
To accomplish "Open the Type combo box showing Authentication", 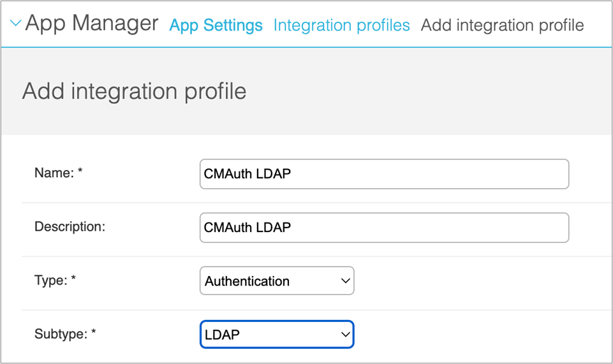I will pyautogui.click(x=268, y=281).
